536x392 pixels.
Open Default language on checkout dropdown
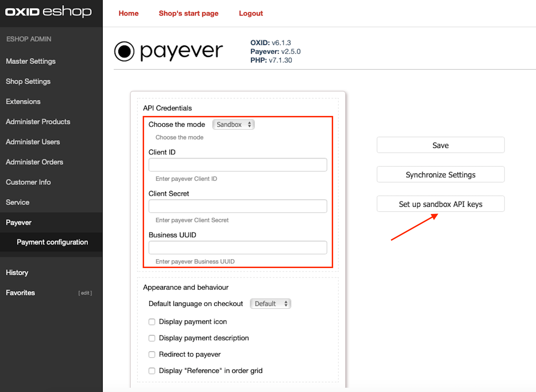(x=270, y=304)
